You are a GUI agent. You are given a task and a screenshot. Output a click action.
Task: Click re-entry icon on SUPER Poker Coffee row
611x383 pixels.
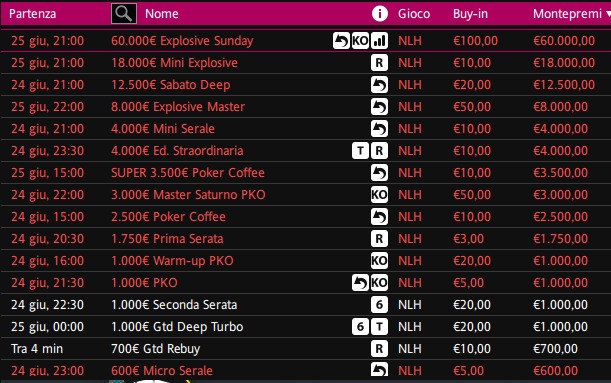point(379,173)
